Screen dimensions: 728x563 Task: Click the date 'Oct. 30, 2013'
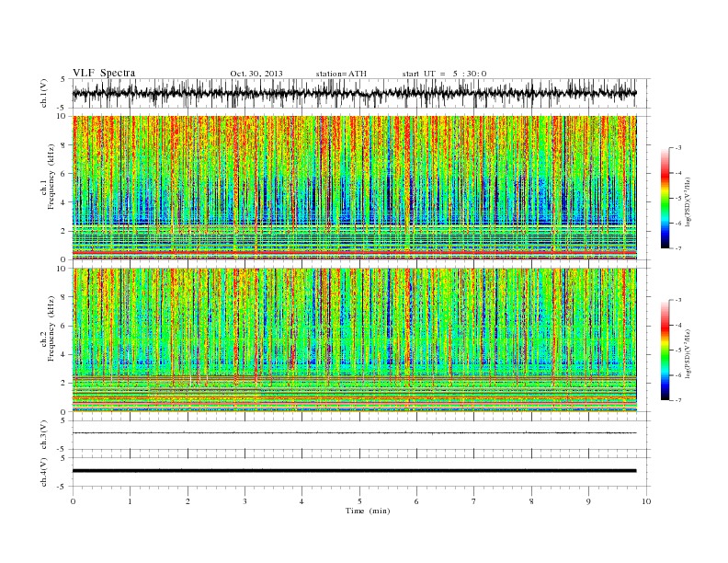coord(256,74)
